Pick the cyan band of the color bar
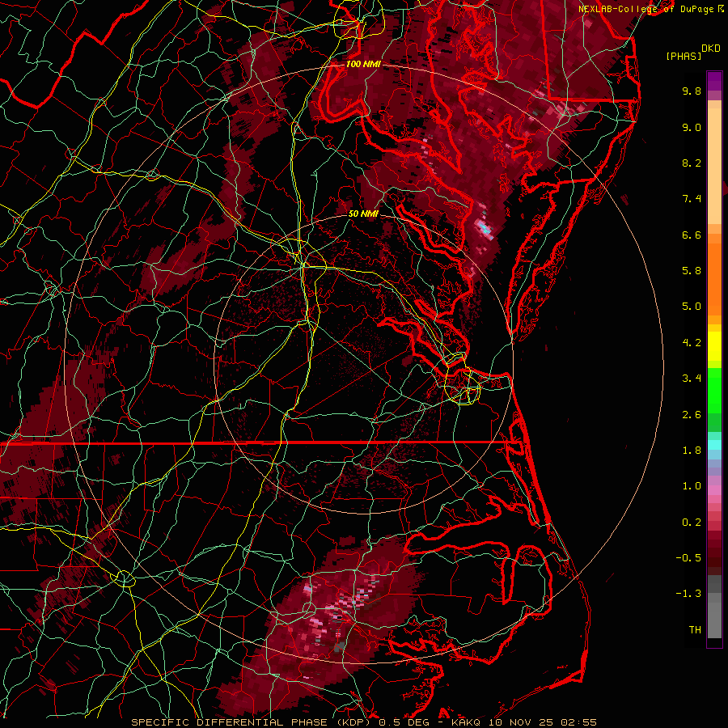 [x=714, y=445]
